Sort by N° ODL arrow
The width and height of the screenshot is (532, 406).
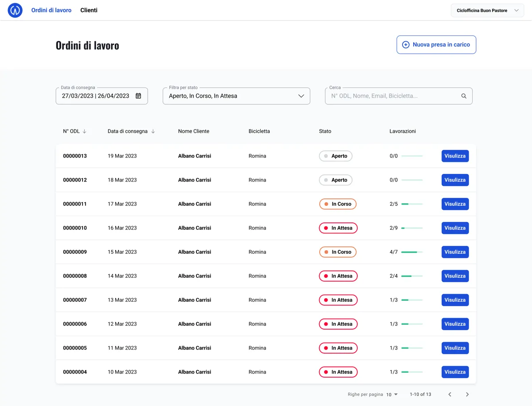(x=84, y=131)
